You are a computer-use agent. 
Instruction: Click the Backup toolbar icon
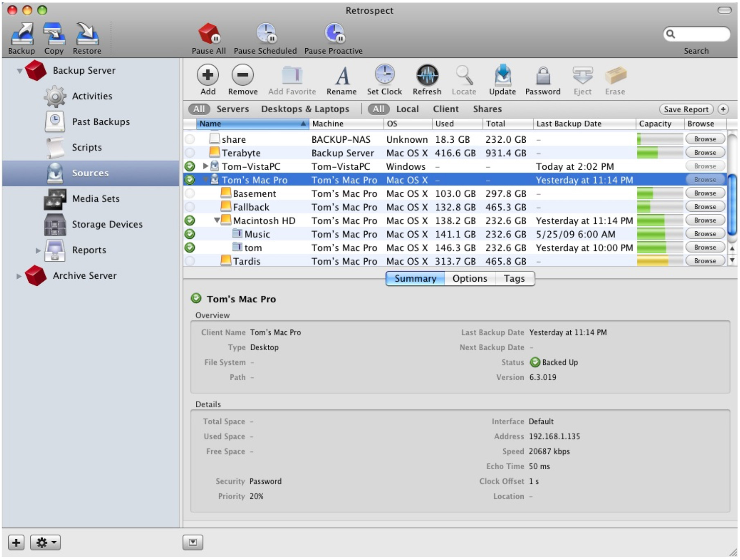point(22,34)
